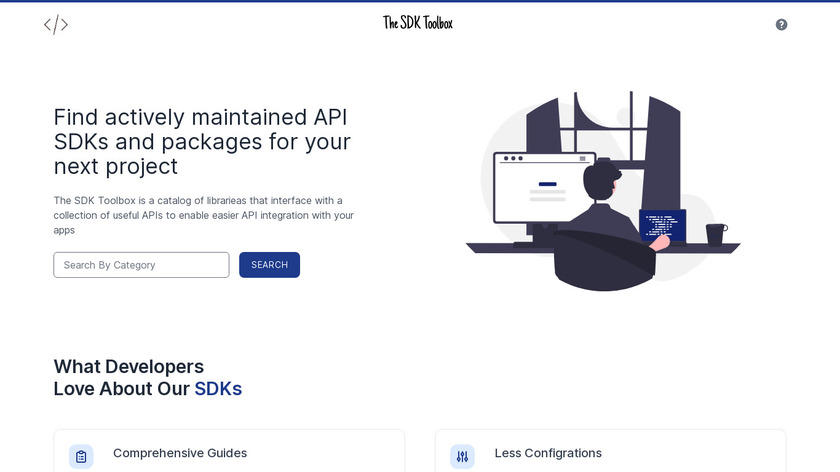
Task: Click the Less Configrations sliders icon
Action: pos(462,456)
